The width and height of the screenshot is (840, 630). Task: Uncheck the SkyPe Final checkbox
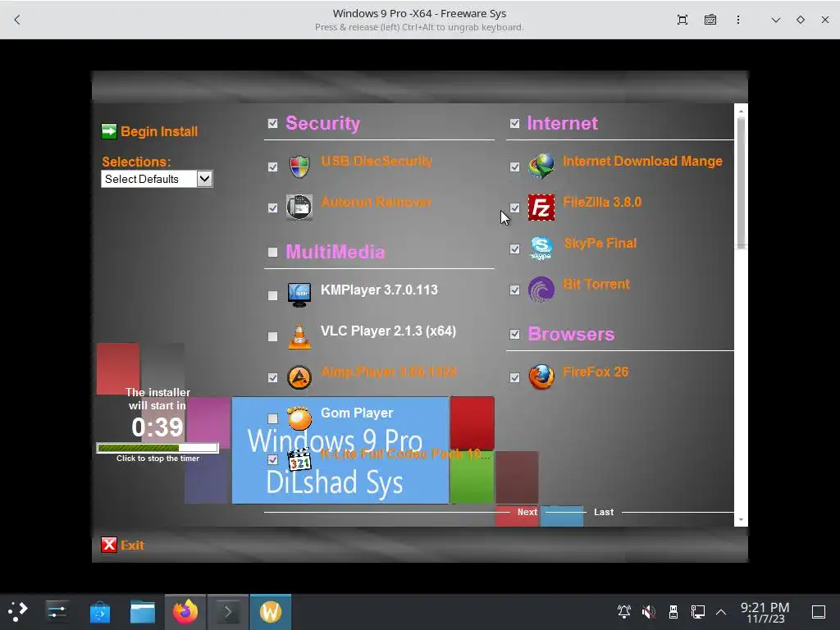[x=515, y=249]
